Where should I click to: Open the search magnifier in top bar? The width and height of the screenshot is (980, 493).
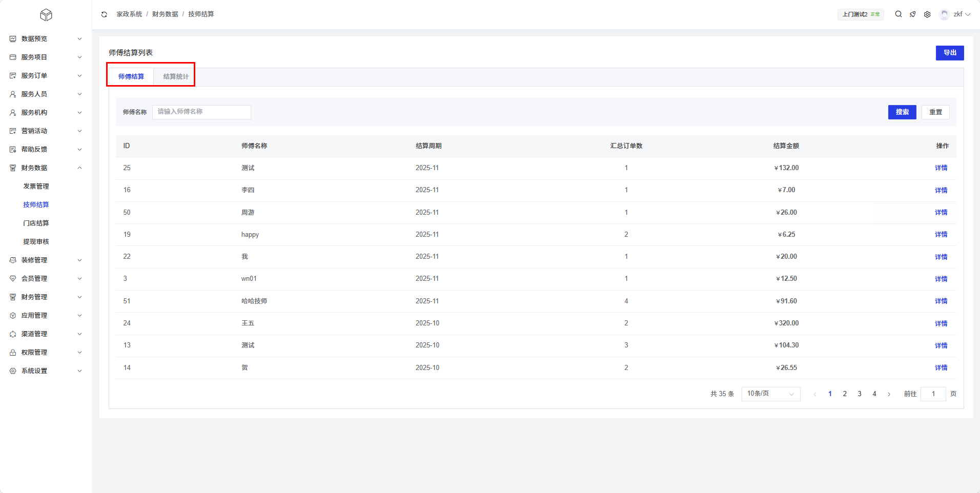899,14
